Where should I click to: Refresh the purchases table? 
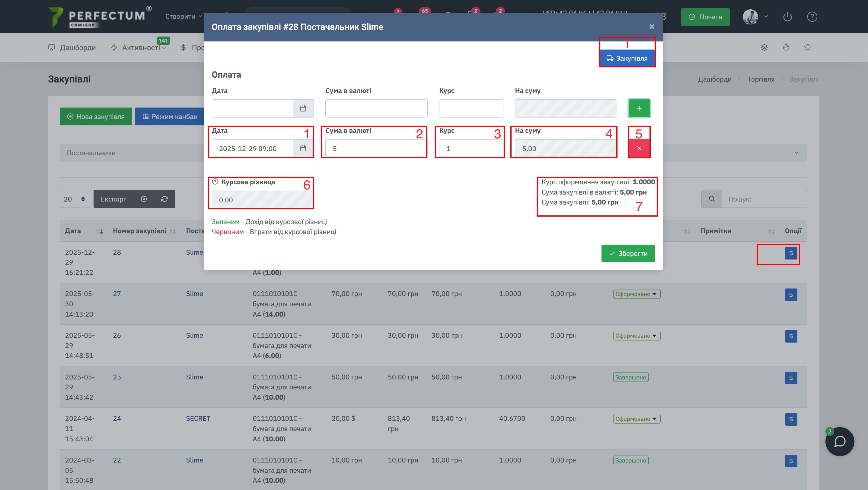pos(164,199)
